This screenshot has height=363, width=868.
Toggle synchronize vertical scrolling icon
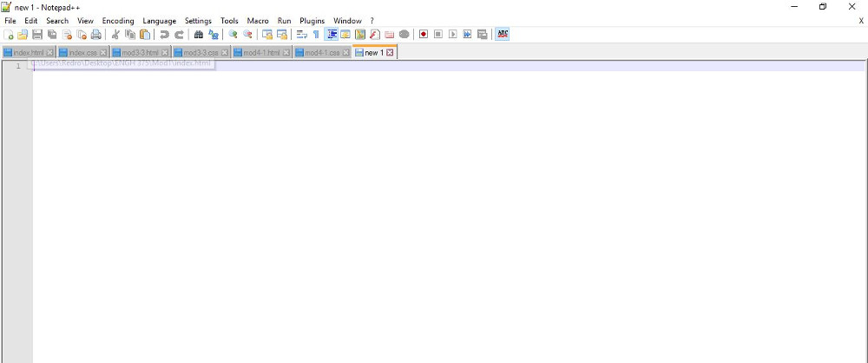pos(267,35)
